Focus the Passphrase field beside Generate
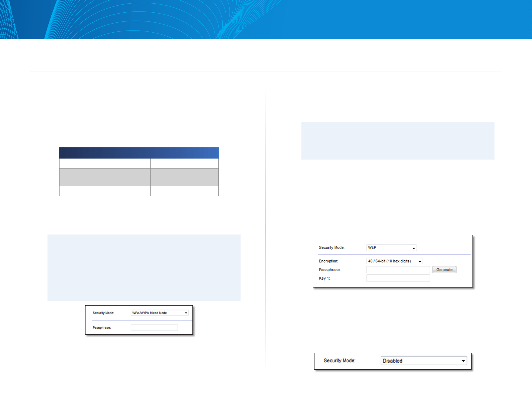The image size is (532, 411). (398, 270)
